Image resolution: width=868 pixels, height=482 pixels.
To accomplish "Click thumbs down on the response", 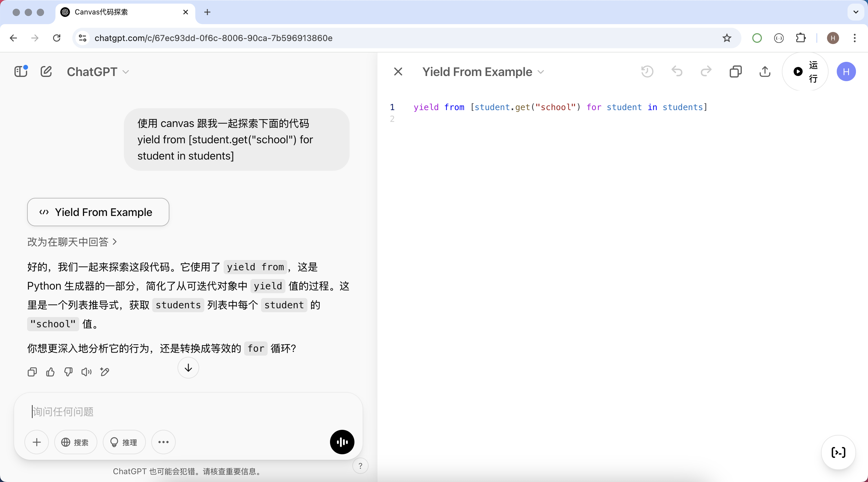I will coord(68,372).
